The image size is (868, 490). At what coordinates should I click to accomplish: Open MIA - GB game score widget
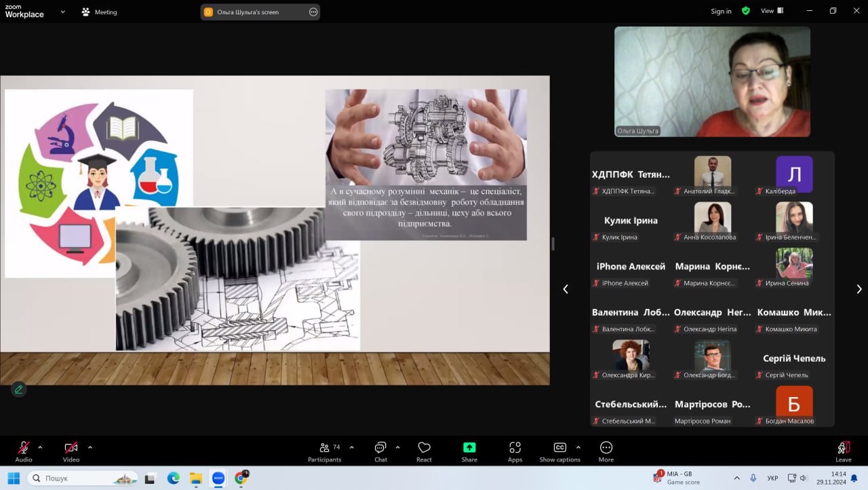coord(677,478)
